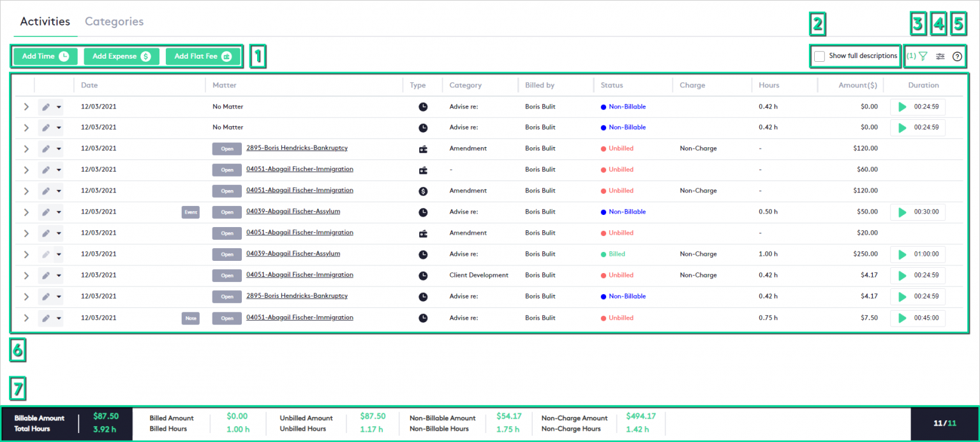Switch to the Categories tab
Image resolution: width=980 pixels, height=442 pixels.
[x=114, y=22]
